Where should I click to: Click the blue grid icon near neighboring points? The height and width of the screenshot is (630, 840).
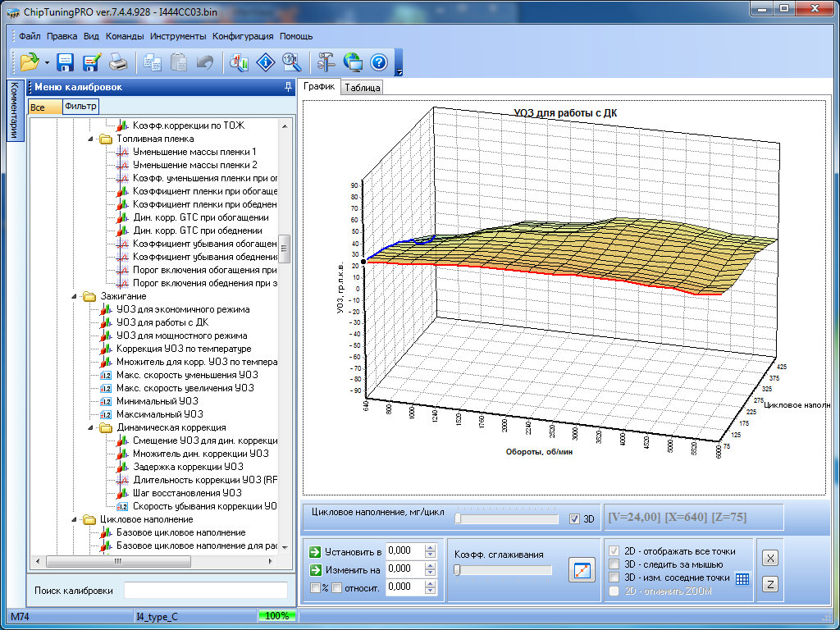742,578
